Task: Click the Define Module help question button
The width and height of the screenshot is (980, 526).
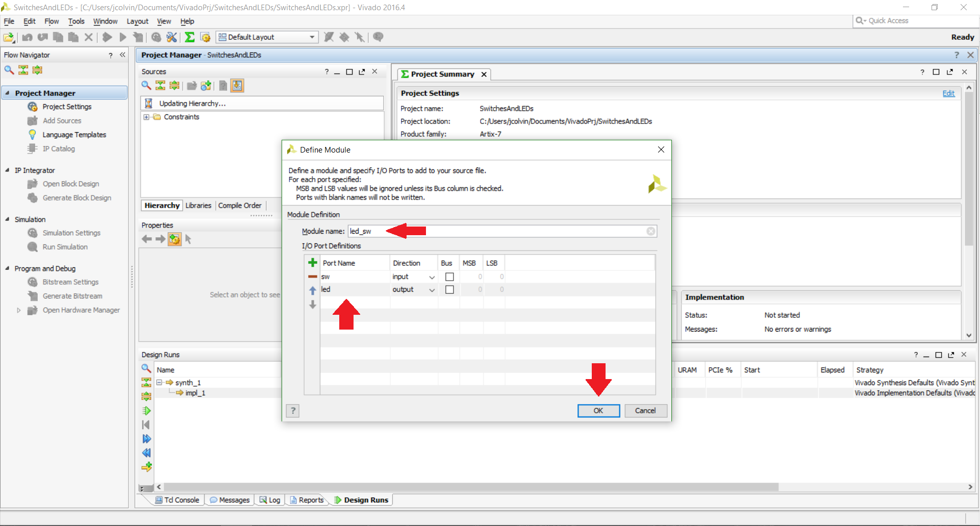Action: (293, 411)
